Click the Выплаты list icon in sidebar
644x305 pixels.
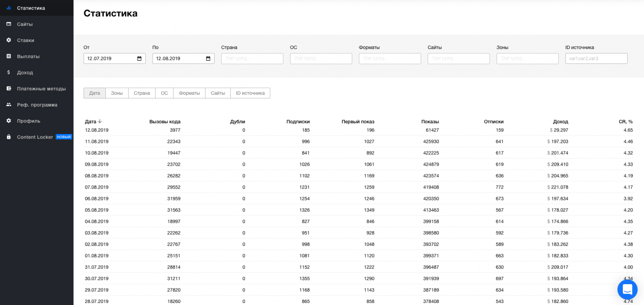click(9, 56)
